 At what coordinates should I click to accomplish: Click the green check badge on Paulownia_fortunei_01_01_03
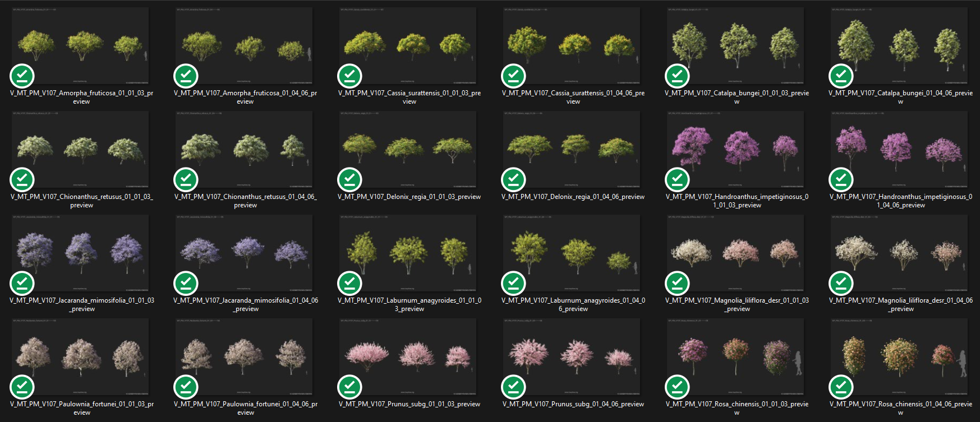point(22,387)
